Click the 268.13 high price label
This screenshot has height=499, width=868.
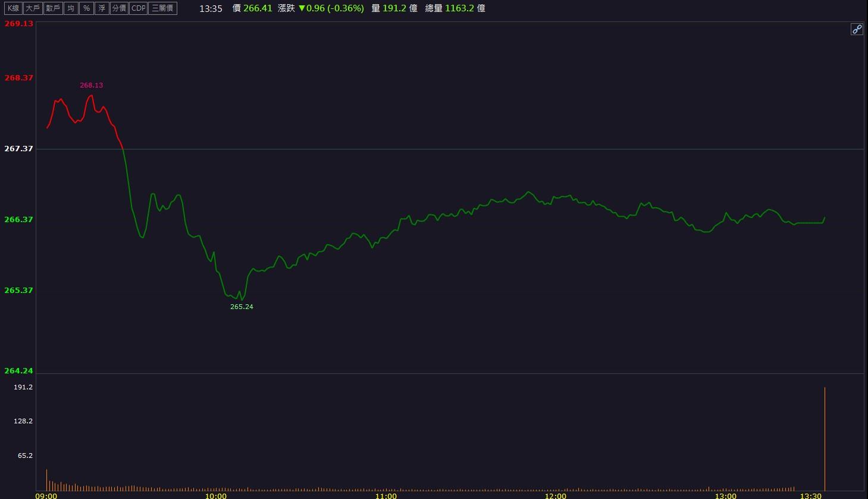[x=92, y=85]
